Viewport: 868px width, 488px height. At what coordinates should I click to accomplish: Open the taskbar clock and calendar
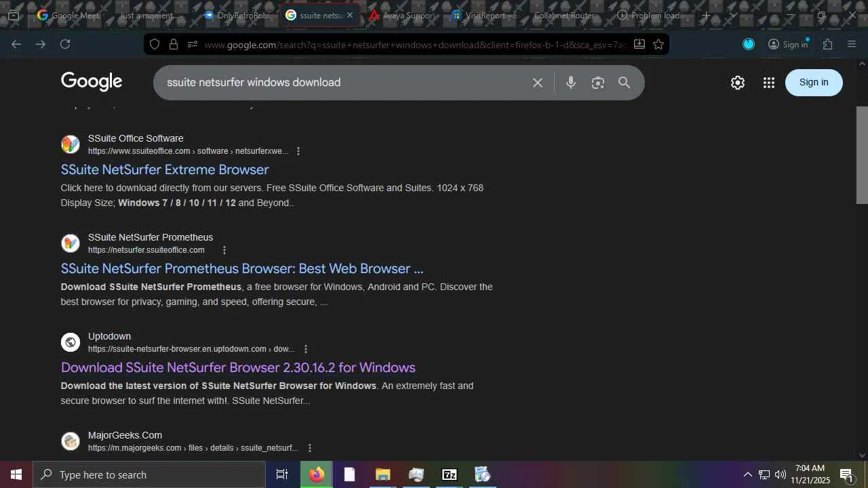click(x=810, y=474)
